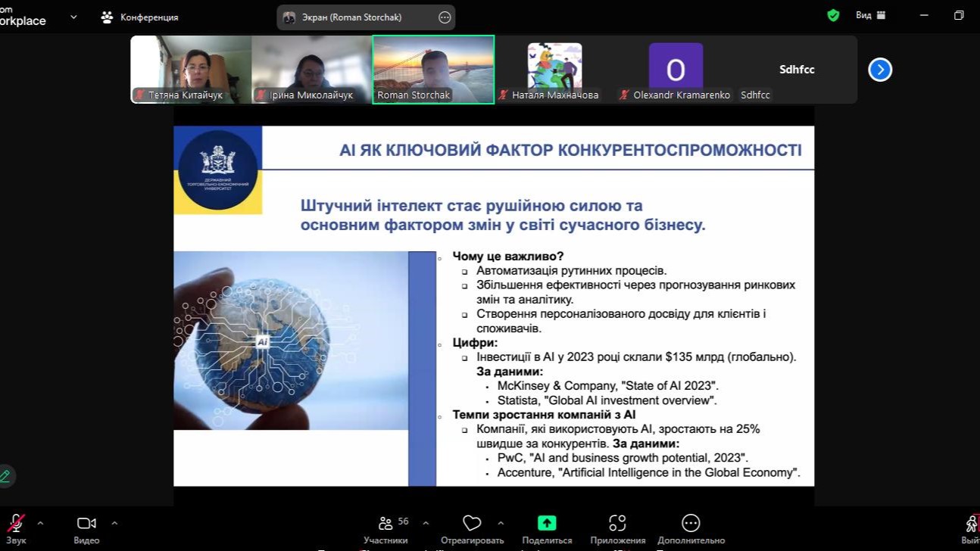Click the green encryption shield icon
Viewport: 980px width, 551px height.
pos(833,16)
